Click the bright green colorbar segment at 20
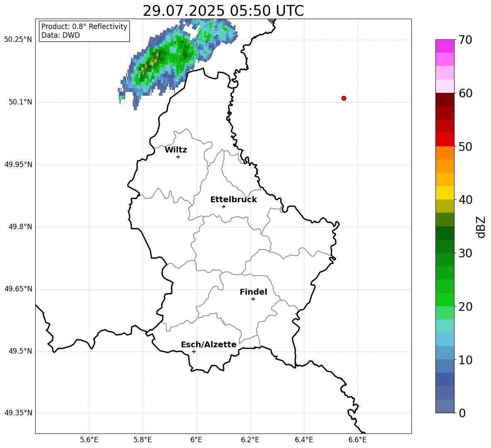This screenshot has height=448, width=491. (x=445, y=299)
